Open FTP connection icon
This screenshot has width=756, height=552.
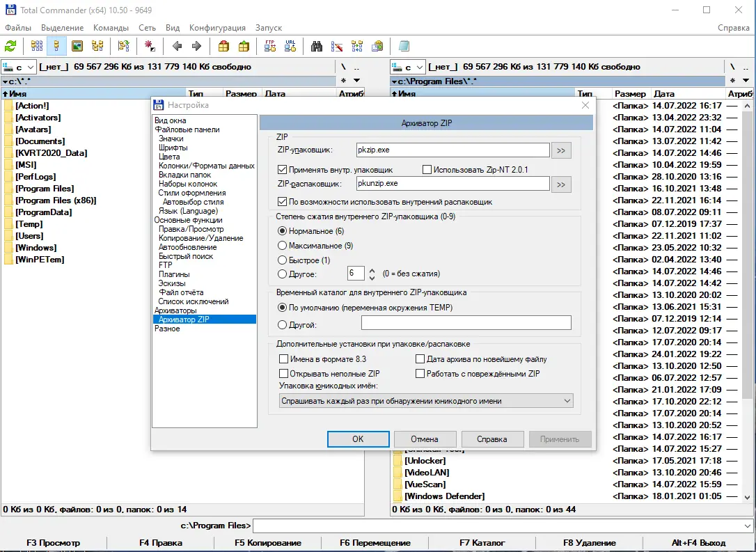[270, 46]
